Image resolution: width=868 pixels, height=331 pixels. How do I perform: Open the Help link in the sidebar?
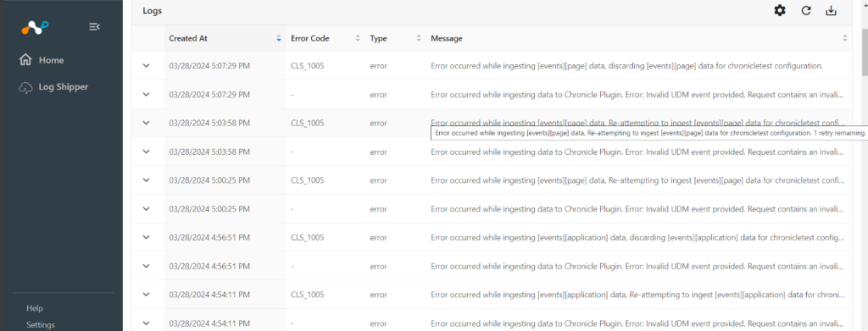34,308
